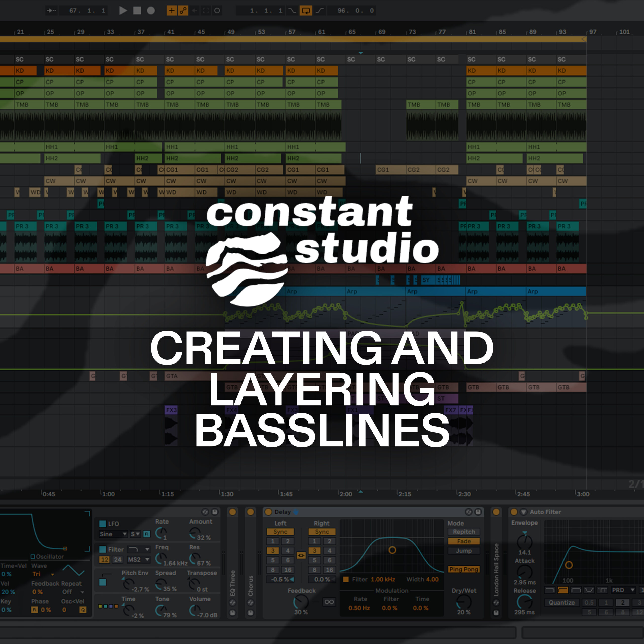Viewport: 644px width, 644px height.
Task: Click the Capture MIDI bracket icon
Action: click(x=206, y=10)
